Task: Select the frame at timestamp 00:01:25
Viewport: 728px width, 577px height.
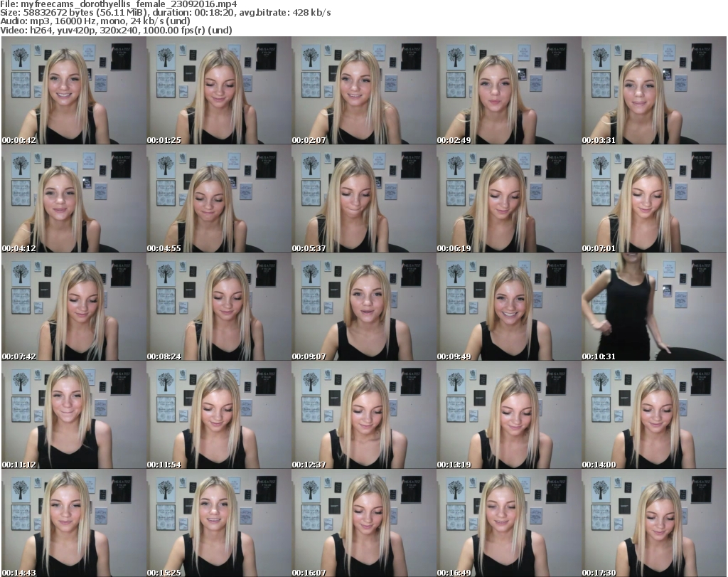Action: click(218, 90)
